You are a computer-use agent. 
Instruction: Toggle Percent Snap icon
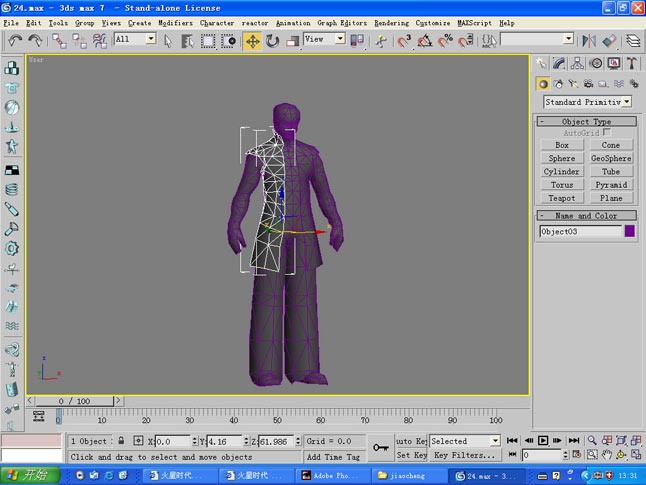(x=445, y=41)
